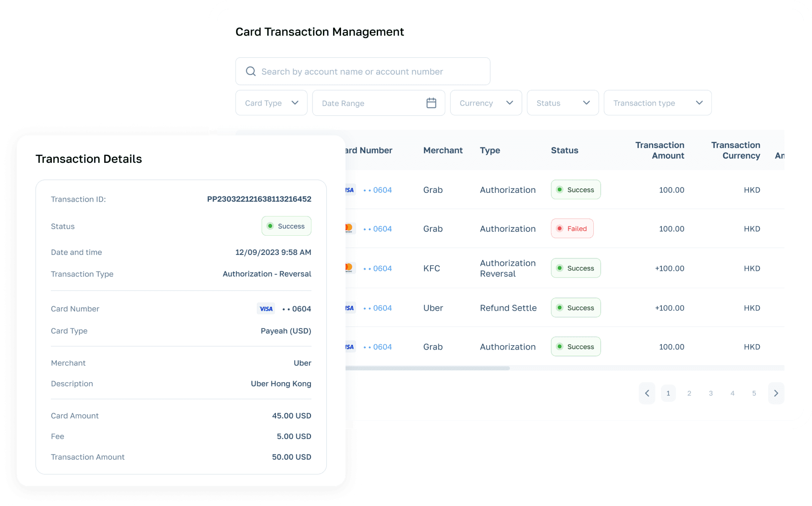This screenshot has width=812, height=506.
Task: Click Authorization - Reversal transaction type value
Action: tap(267, 274)
